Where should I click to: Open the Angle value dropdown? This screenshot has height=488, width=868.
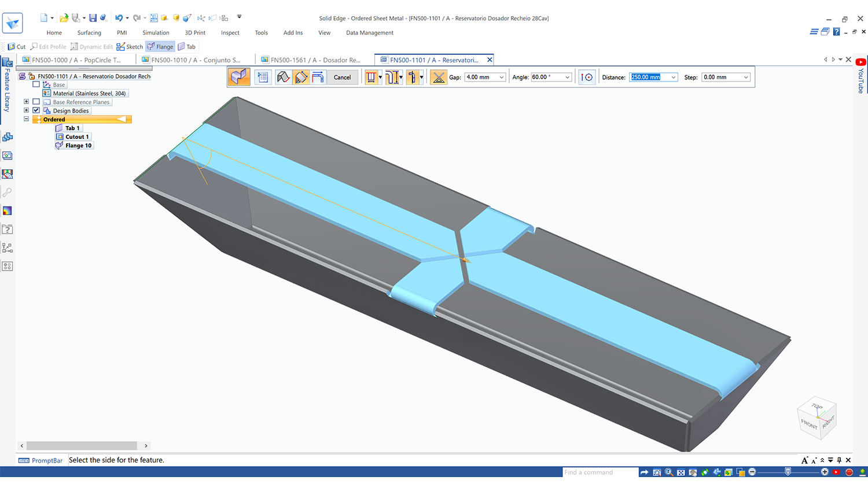coord(567,77)
